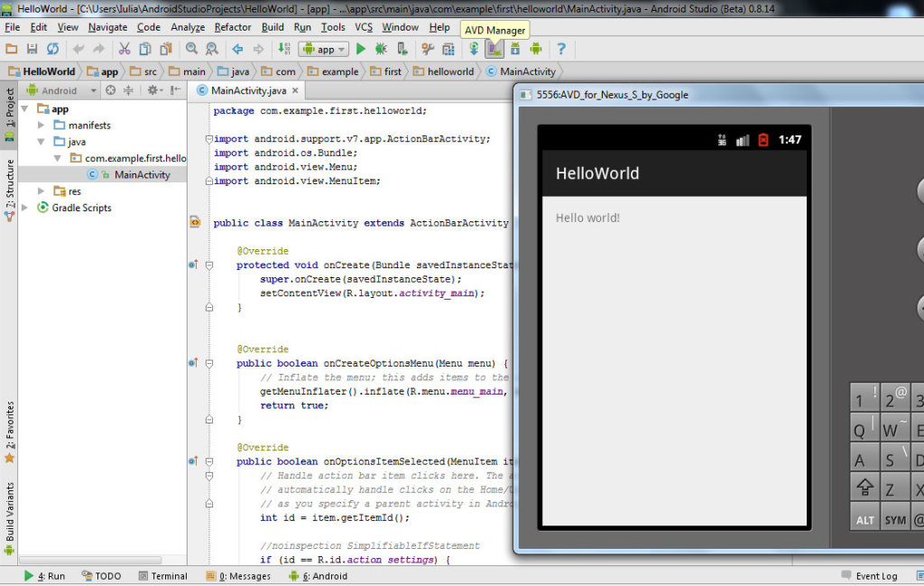Expand the Gradle Scripts node
Image resolution: width=924 pixels, height=586 pixels.
click(x=24, y=208)
